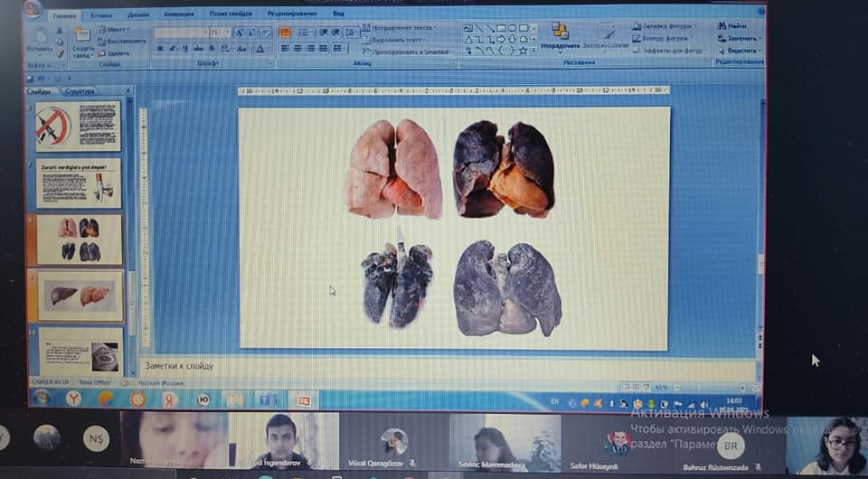This screenshot has height=479, width=868.
Task: Select the oval shape in shapes gallery
Action: (512, 28)
